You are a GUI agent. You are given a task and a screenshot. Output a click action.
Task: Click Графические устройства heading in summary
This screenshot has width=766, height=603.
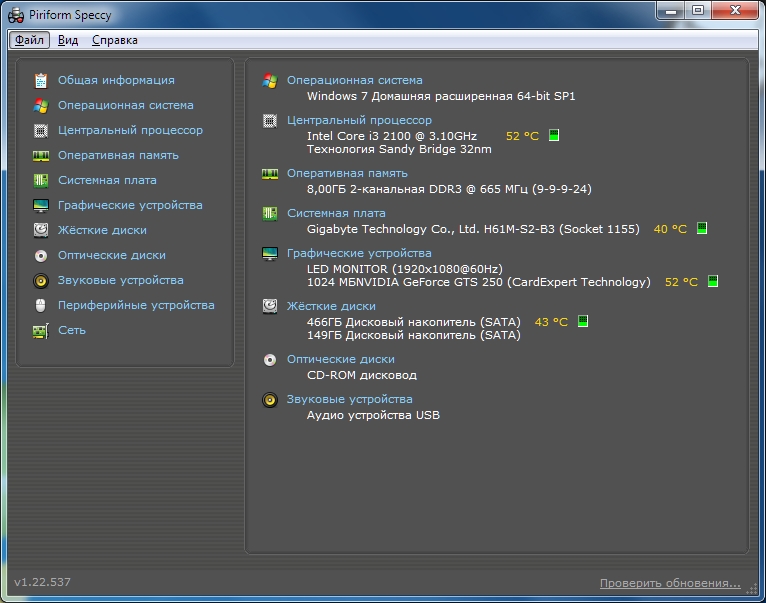coord(359,253)
